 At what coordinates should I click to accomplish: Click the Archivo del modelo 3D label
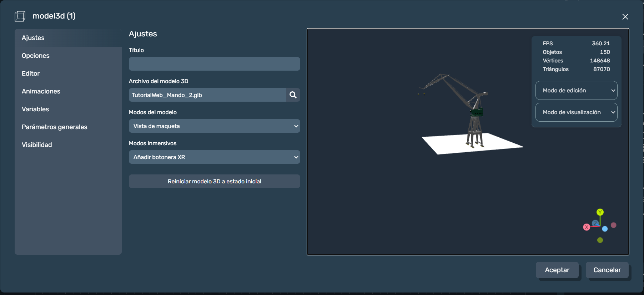click(x=159, y=81)
